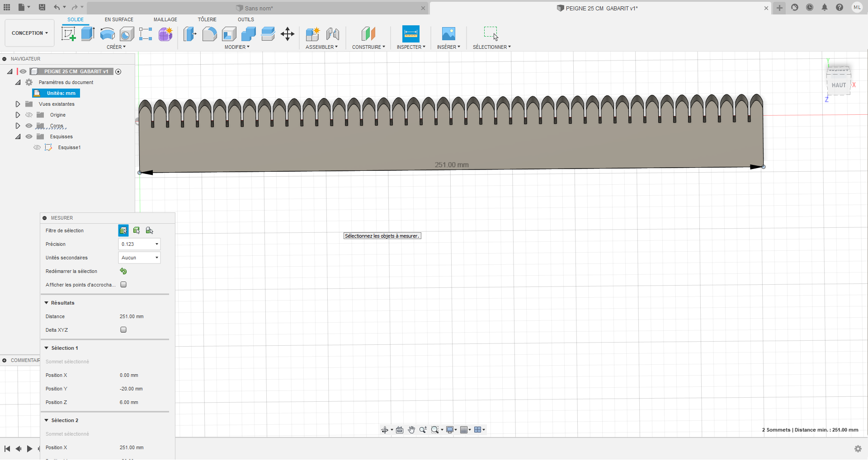
Task: Select the Extrude tool in Créer
Action: coord(88,34)
